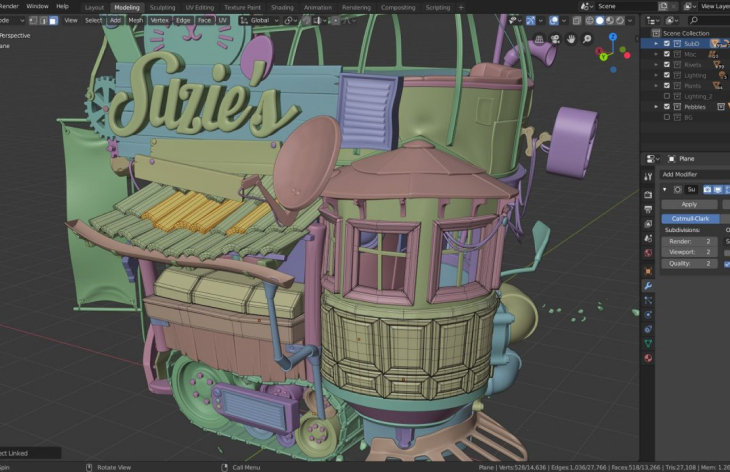The image size is (730, 472).
Task: Expand the Plants collection
Action: (656, 86)
